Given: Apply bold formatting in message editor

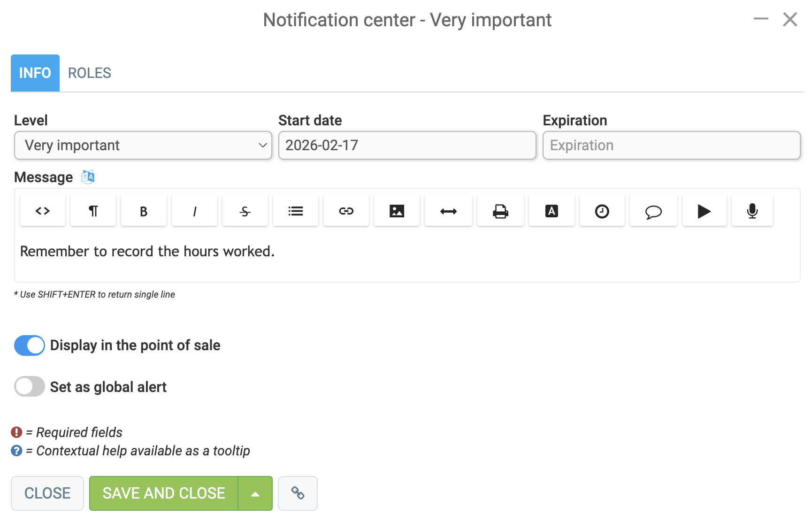Looking at the screenshot, I should 144,211.
